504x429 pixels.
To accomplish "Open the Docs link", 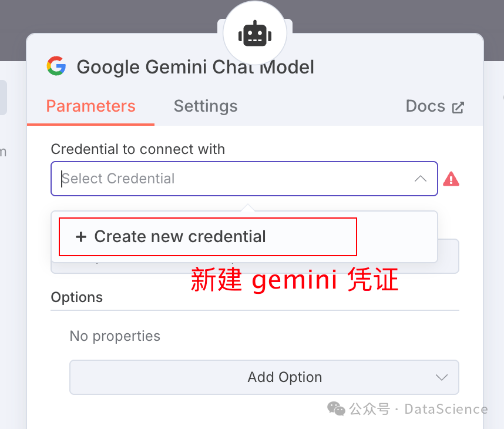I will pyautogui.click(x=435, y=106).
